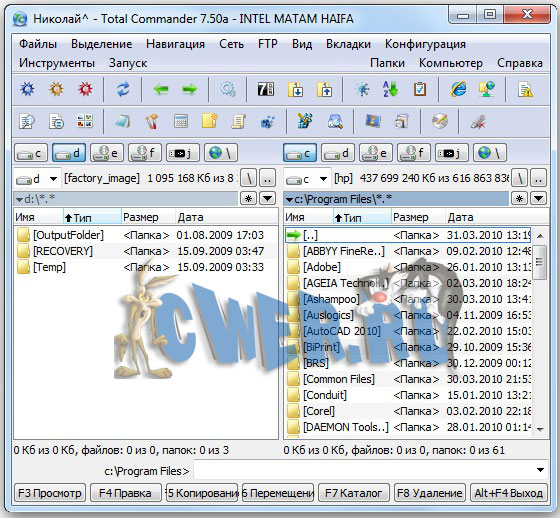Open the Конфигурация menu
560x518 pixels.
(425, 44)
